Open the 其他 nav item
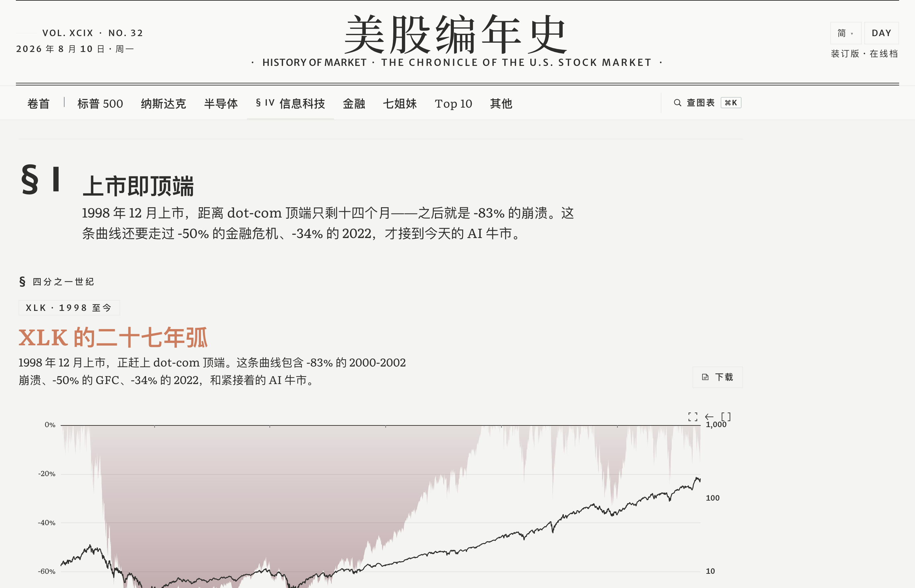The image size is (915, 588). (x=501, y=104)
